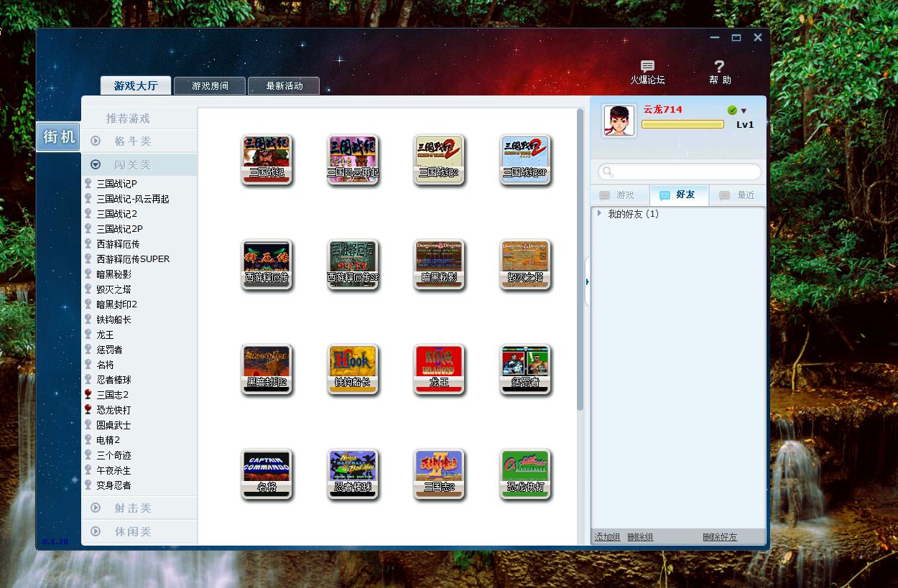
Task: Click the Lv1 level label
Action: [x=745, y=125]
